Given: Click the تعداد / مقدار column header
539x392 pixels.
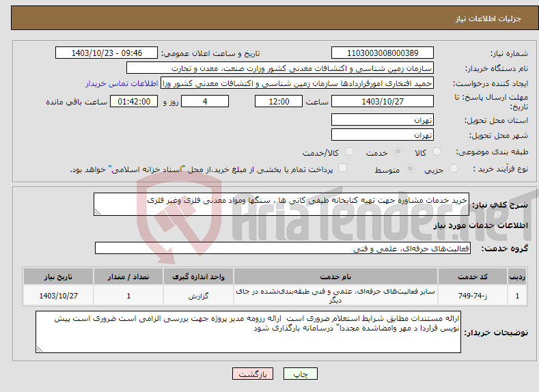Looking at the screenshot, I should point(128,277).
